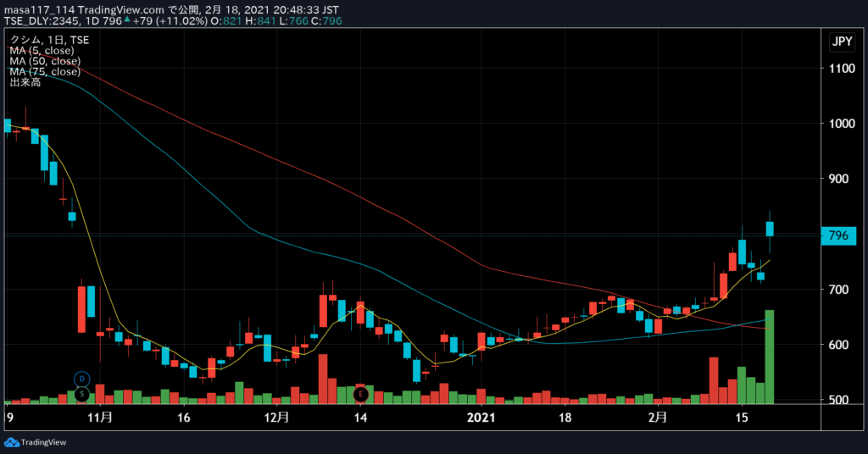The image size is (868, 454).
Task: Click the 900 price axis label
Action: [x=838, y=179]
